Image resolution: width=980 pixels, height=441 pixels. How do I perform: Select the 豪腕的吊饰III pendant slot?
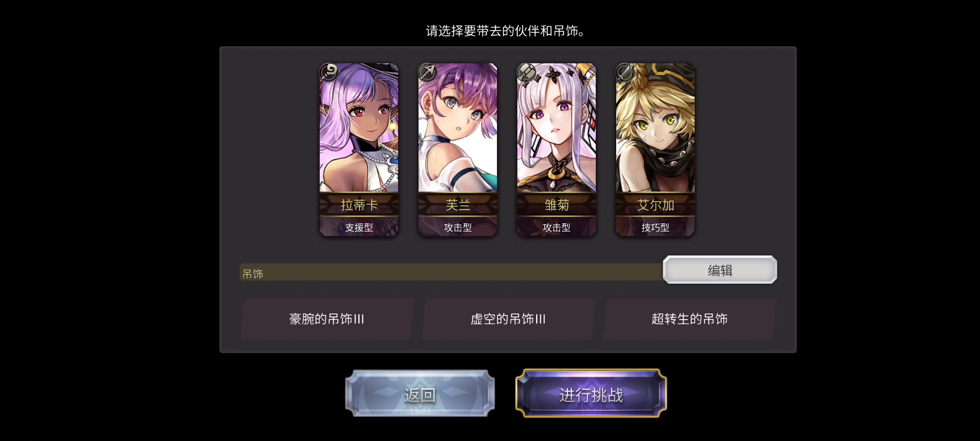pyautogui.click(x=327, y=319)
